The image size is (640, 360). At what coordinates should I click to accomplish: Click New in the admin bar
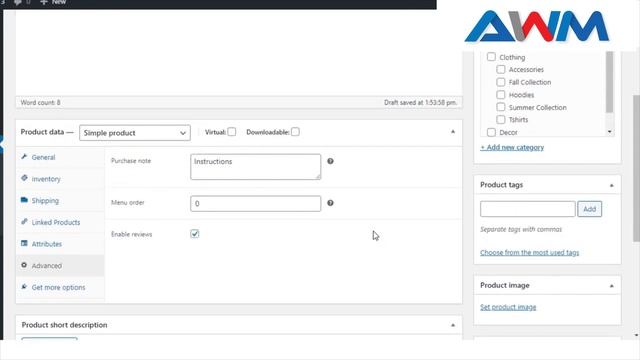click(59, 2)
